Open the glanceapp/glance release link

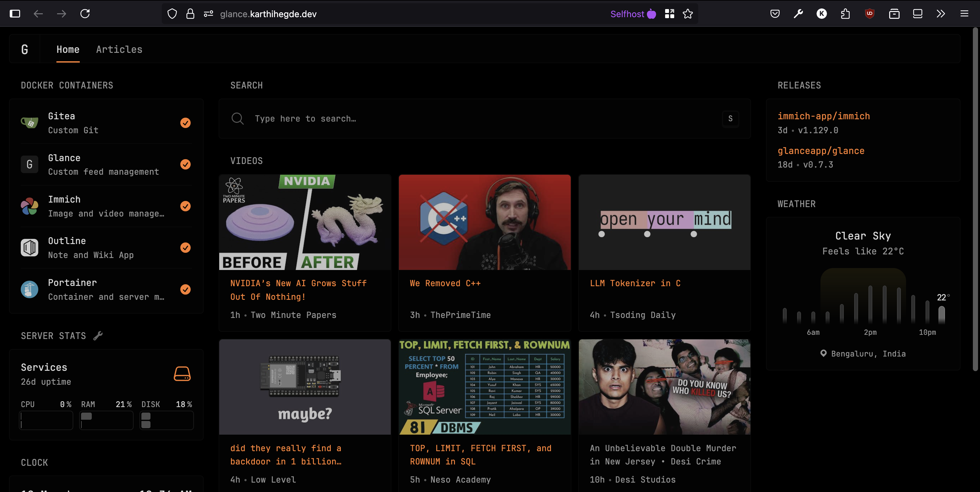(821, 151)
